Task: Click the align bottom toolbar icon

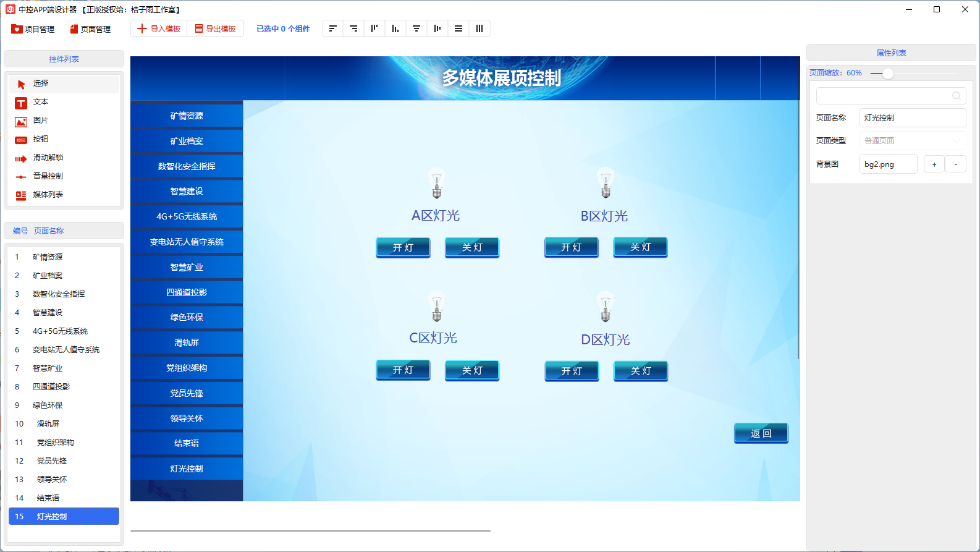Action: point(395,28)
